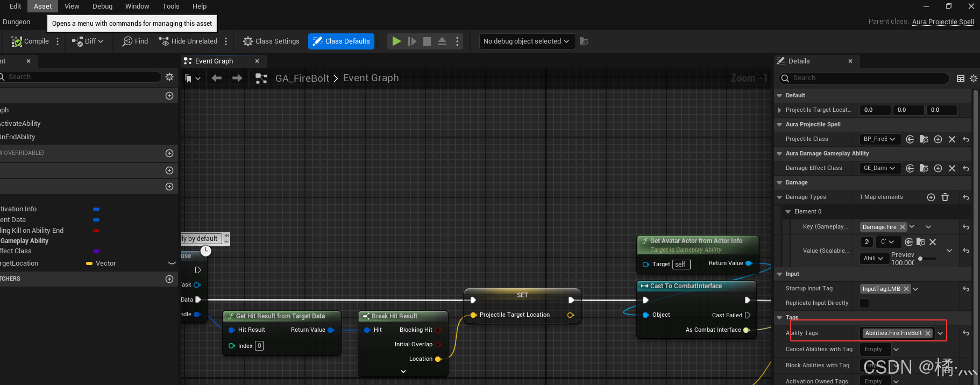Screen dimensions: 980x385
Task: Toggle Hide Unrelated nodes
Action: click(188, 41)
